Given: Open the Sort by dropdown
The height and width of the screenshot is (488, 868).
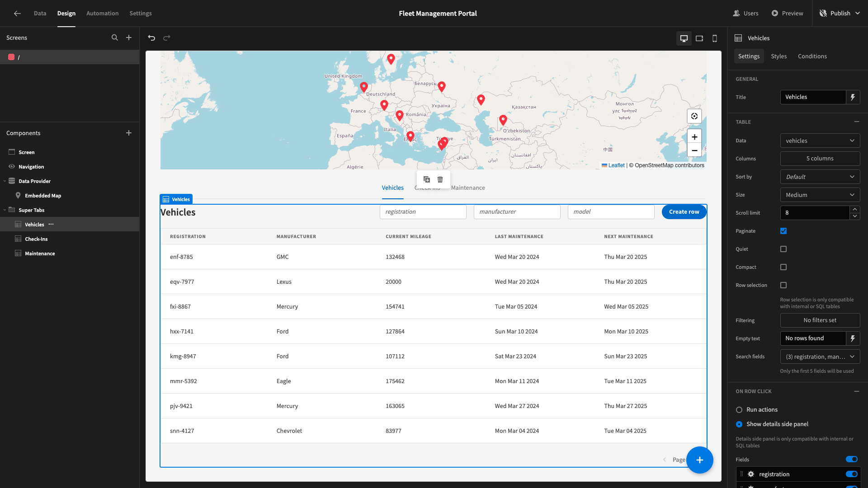Looking at the screenshot, I should click(x=820, y=177).
